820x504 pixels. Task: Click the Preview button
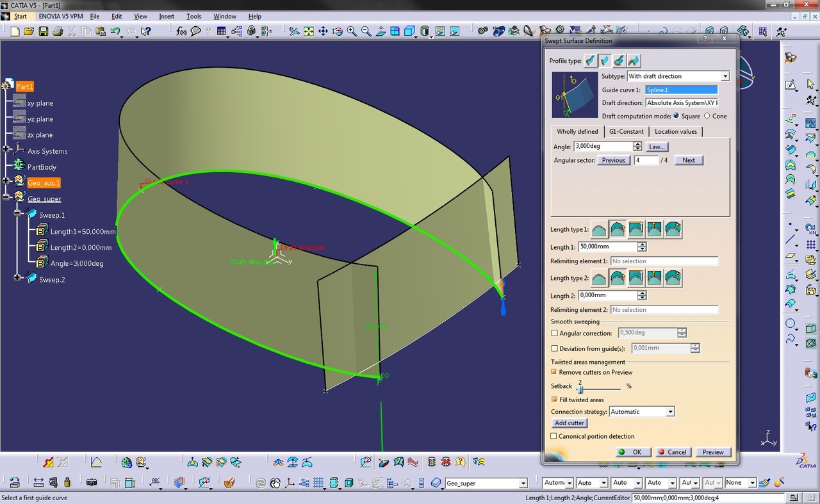(x=713, y=451)
